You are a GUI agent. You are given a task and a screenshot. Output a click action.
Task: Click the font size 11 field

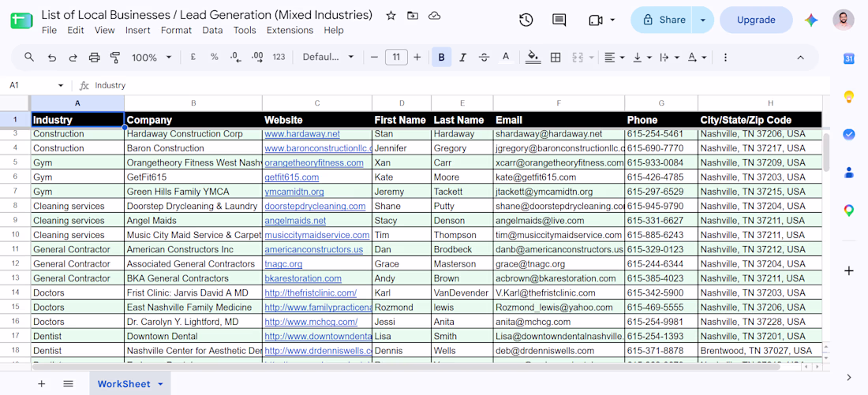point(396,57)
